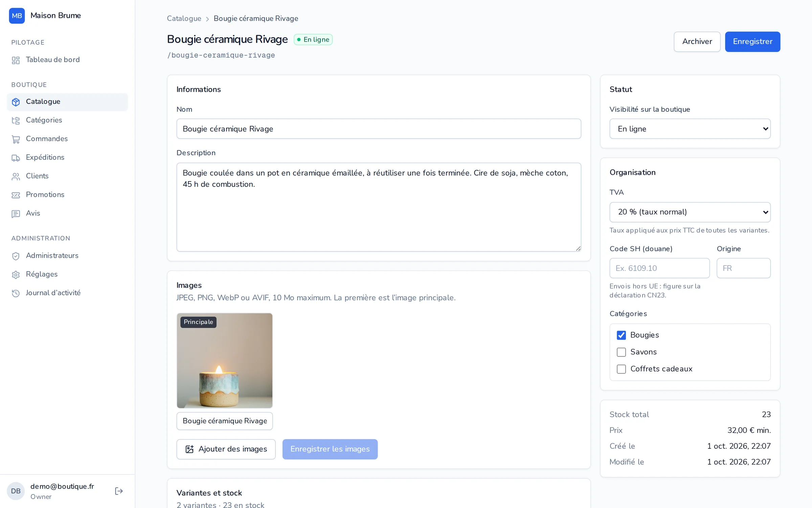Click the Origine input field

(x=743, y=268)
